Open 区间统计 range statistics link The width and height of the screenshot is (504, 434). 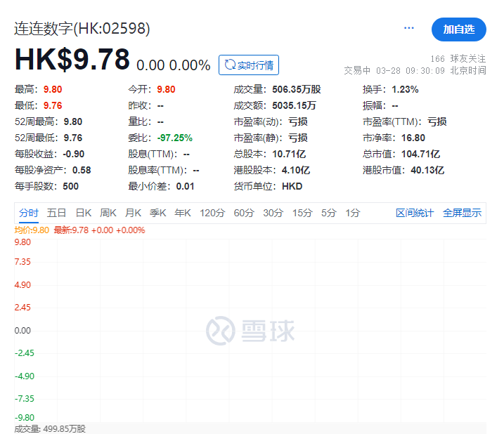415,213
